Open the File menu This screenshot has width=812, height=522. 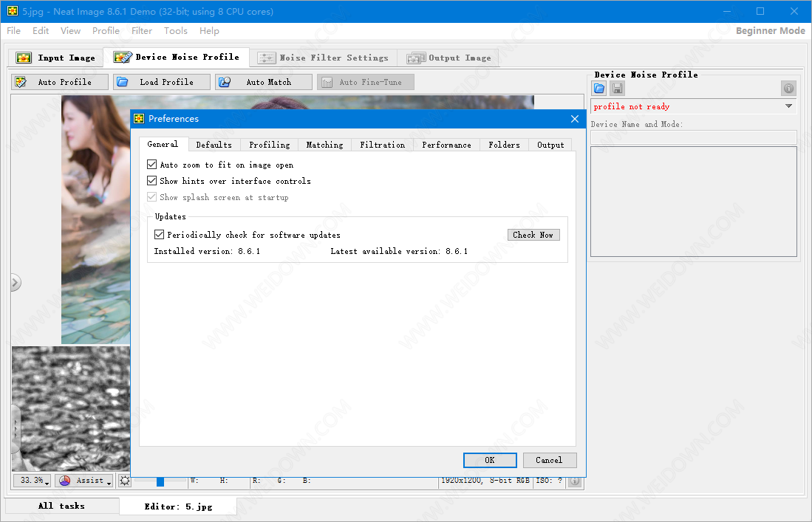13,30
